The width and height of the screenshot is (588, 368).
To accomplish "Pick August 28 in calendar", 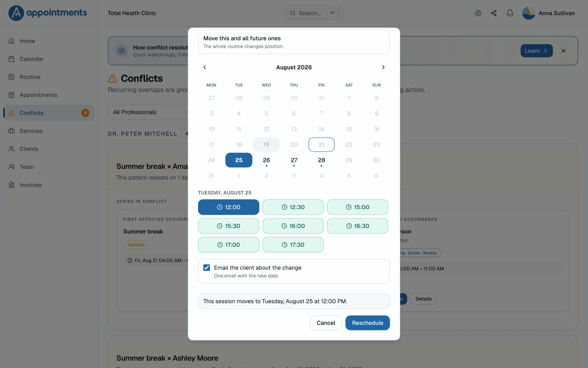I will [321, 160].
